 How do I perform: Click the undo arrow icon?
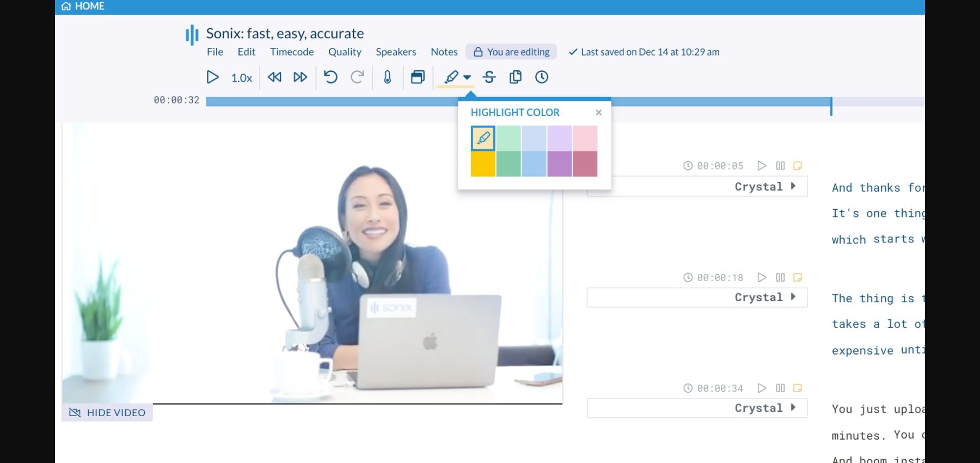330,77
